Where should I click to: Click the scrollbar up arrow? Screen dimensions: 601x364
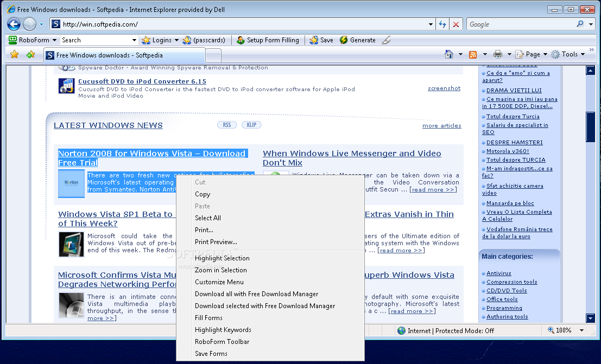pos(590,71)
